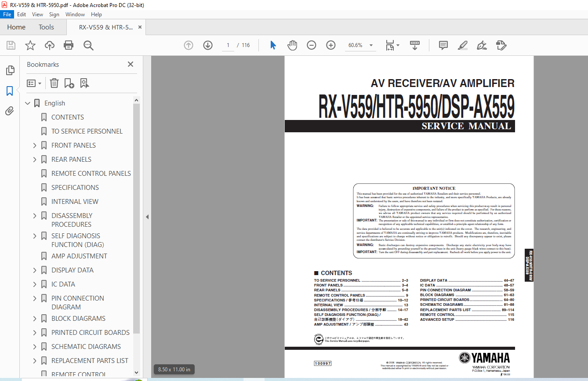The image size is (588, 381).
Task: Add a new bookmark icon
Action: (69, 83)
